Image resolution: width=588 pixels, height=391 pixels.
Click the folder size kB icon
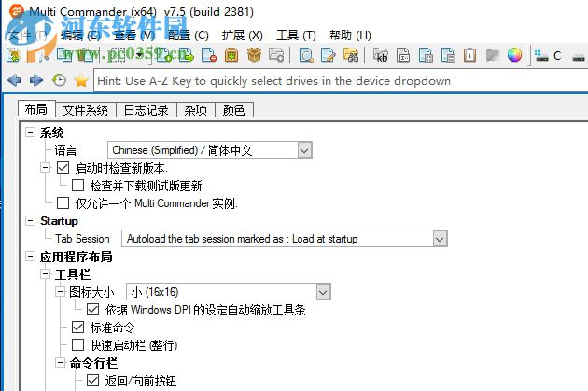tap(381, 55)
